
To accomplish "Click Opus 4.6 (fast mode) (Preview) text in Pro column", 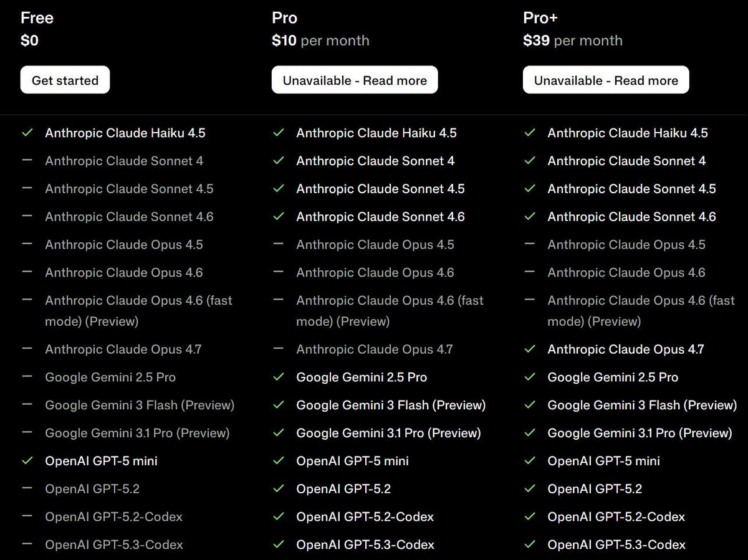I will click(390, 311).
